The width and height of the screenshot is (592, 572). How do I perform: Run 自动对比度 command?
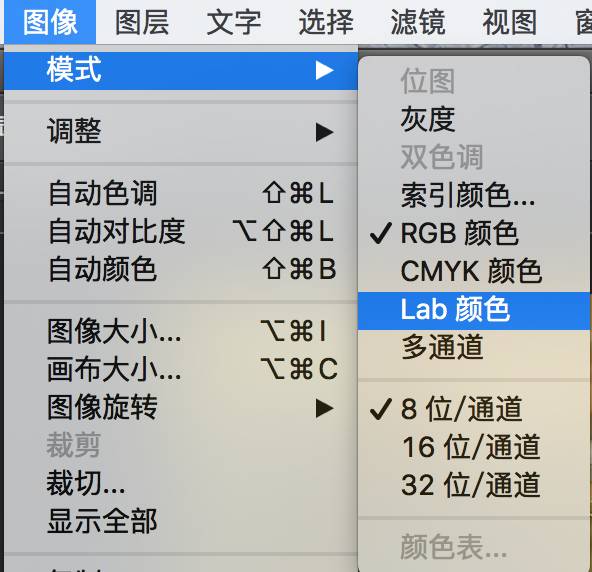pyautogui.click(x=181, y=231)
